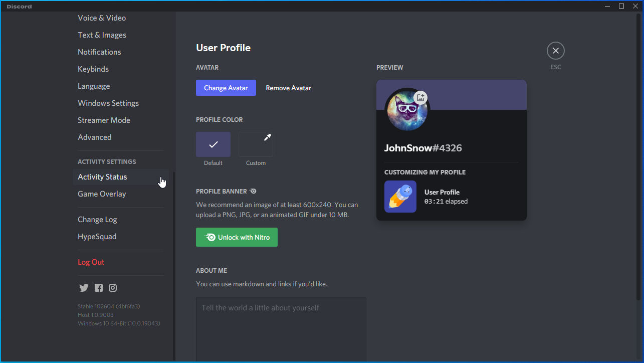
Task: Click the Twitter icon in sidebar
Action: click(x=84, y=288)
